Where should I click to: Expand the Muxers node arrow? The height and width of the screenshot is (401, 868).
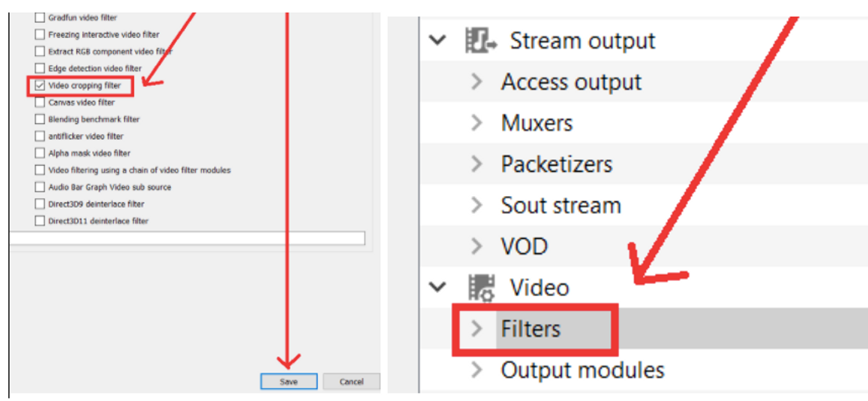[476, 123]
